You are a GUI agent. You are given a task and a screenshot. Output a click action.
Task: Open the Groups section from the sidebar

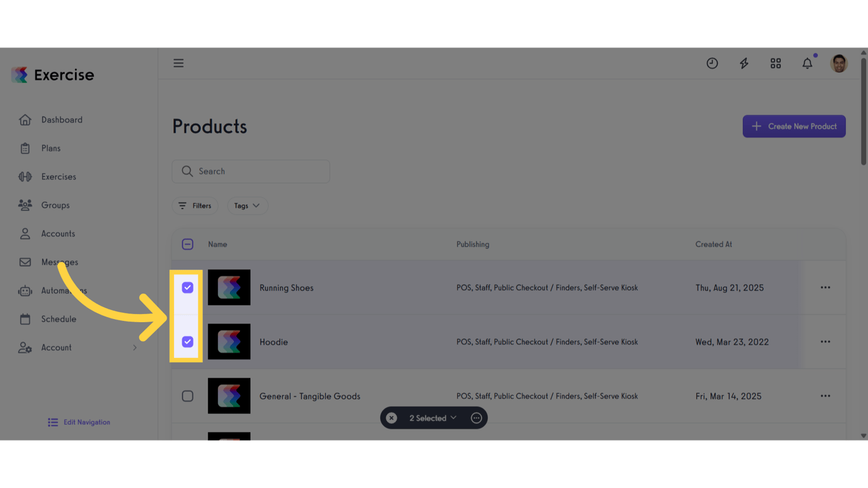pyautogui.click(x=25, y=205)
